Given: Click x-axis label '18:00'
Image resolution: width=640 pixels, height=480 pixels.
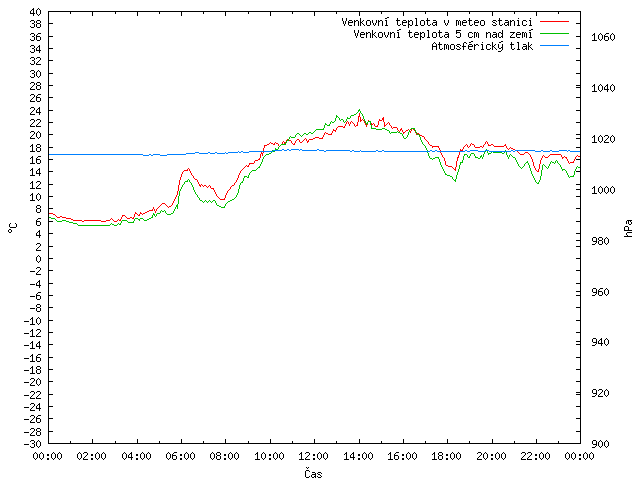Looking at the screenshot, I should (x=447, y=456).
